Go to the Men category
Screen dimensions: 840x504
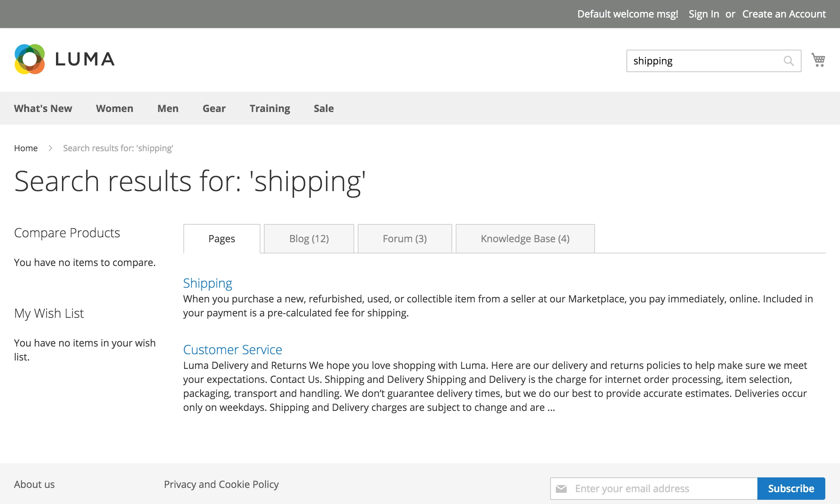pyautogui.click(x=168, y=108)
